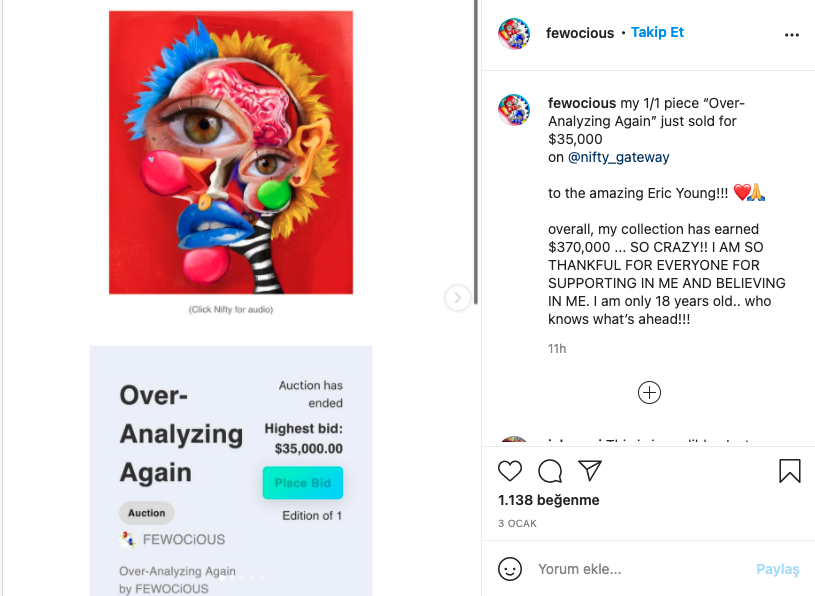Share post with paper plane icon
The height and width of the screenshot is (596, 815).
pos(590,470)
